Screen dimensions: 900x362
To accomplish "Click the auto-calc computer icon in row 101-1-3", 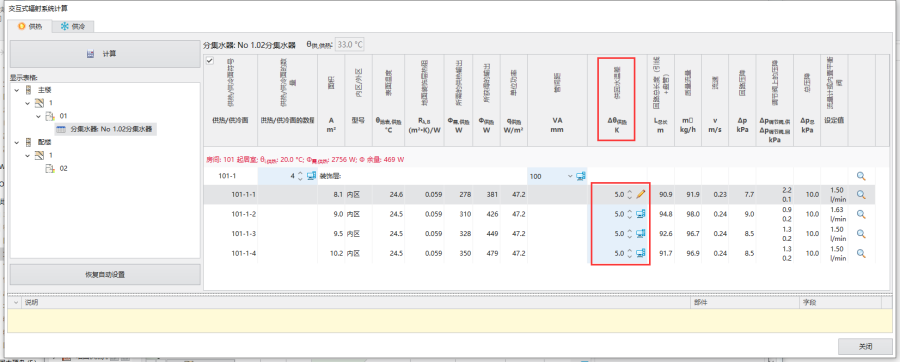I will coord(641,233).
